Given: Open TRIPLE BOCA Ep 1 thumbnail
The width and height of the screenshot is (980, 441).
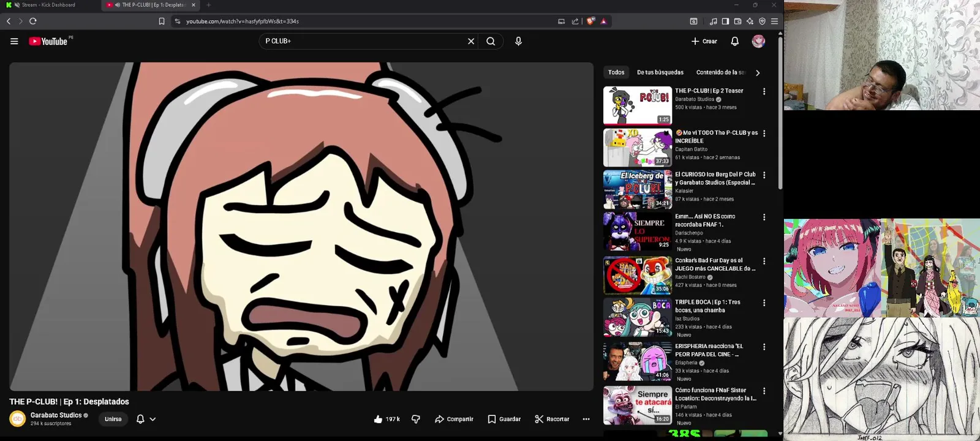Looking at the screenshot, I should point(638,317).
